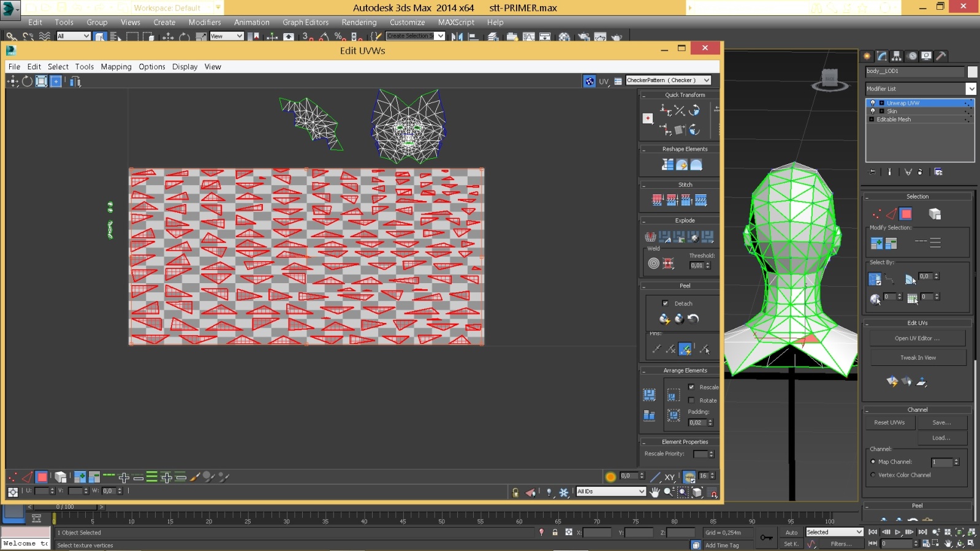
Task: Open the Modifier List dropdown
Action: (x=921, y=89)
